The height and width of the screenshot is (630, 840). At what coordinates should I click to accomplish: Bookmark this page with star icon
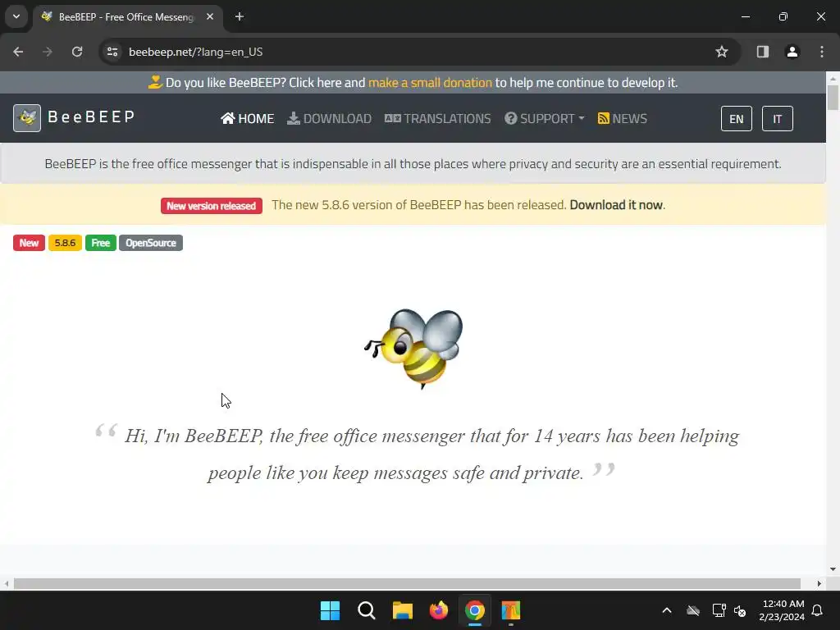[722, 52]
